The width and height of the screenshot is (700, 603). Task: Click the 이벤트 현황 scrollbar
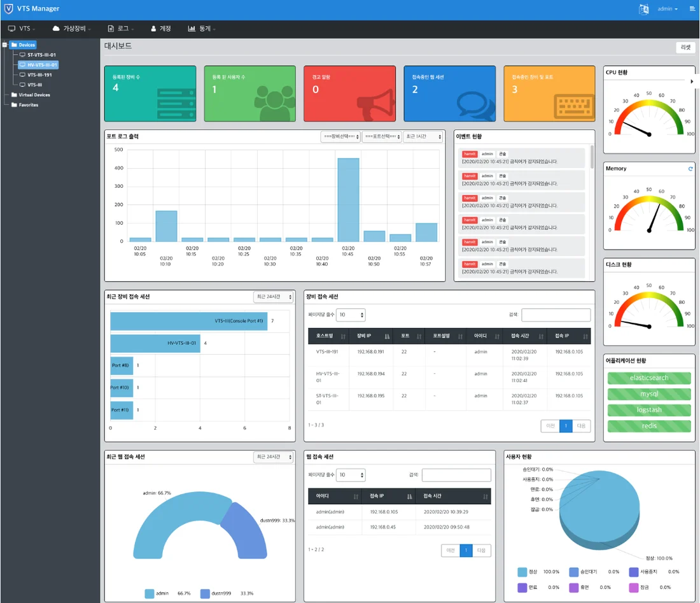(x=592, y=157)
